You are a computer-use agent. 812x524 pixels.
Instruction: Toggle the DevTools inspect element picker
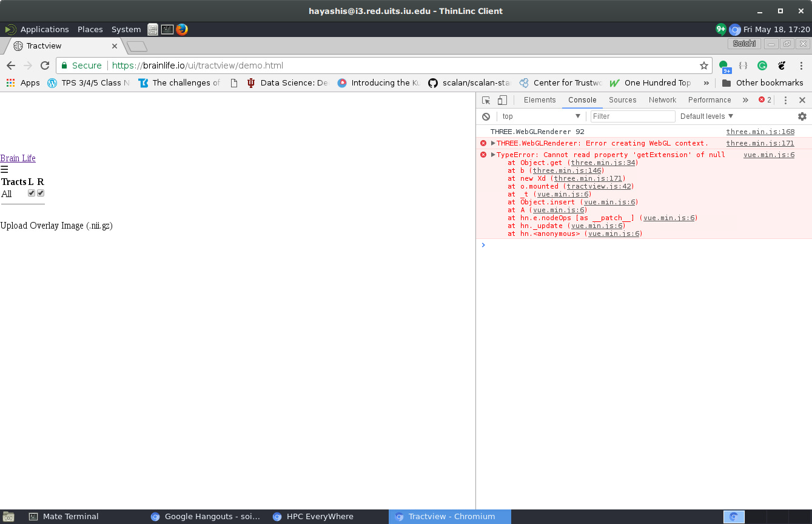pyautogui.click(x=486, y=100)
